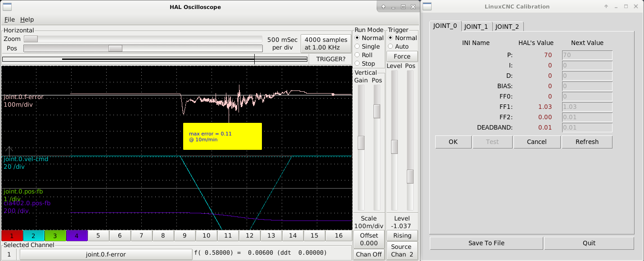Click Save To File button
Image resolution: width=644 pixels, height=261 pixels.
tap(486, 243)
